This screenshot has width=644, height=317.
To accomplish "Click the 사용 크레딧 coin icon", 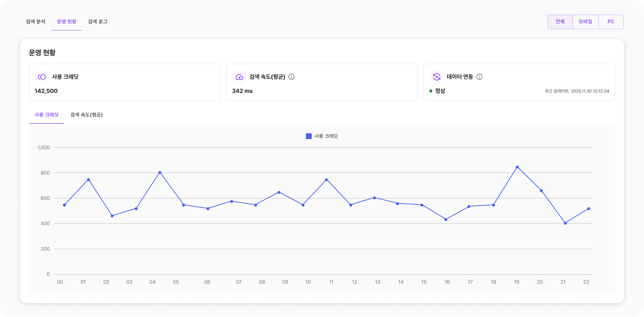I will pyautogui.click(x=42, y=77).
